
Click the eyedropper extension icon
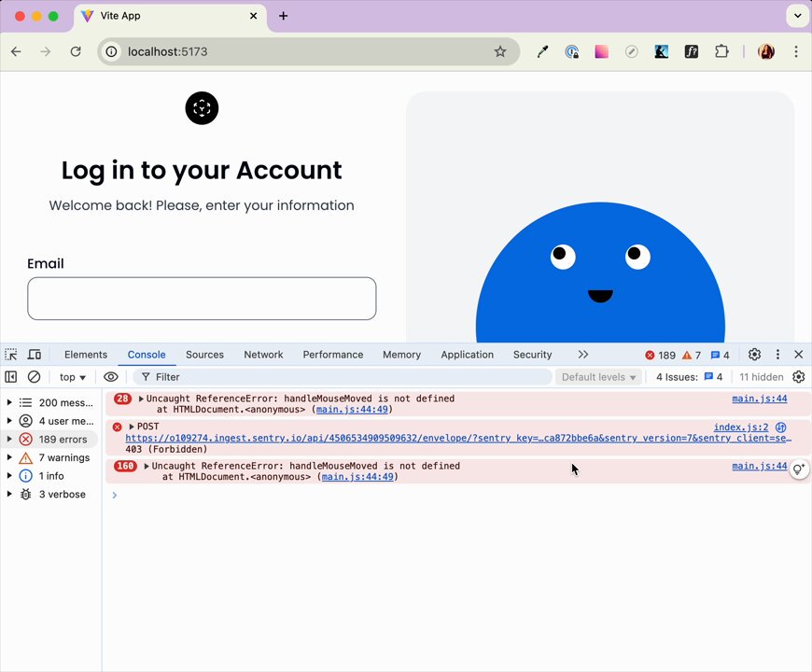pos(542,51)
